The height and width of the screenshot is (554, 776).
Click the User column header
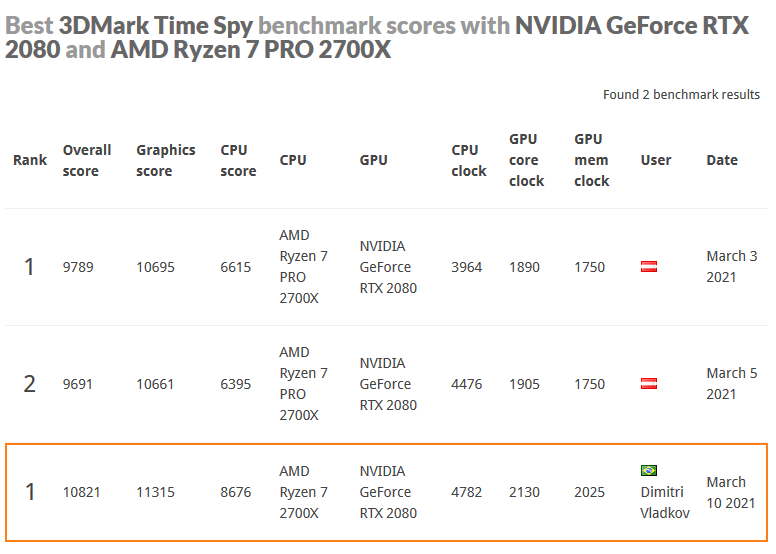point(656,160)
